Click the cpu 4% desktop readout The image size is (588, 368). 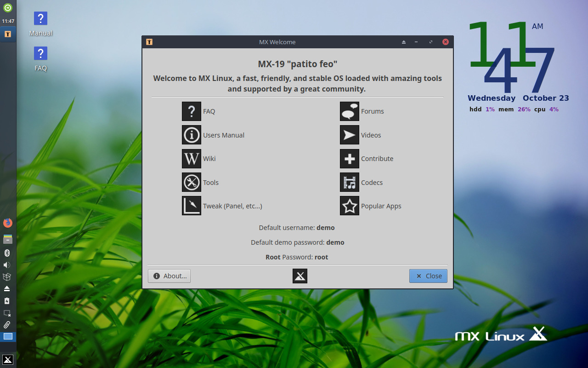(x=546, y=109)
